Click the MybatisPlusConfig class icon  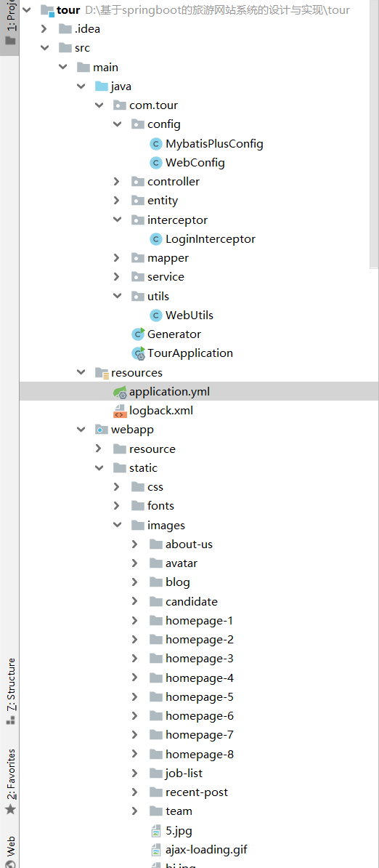tap(156, 144)
